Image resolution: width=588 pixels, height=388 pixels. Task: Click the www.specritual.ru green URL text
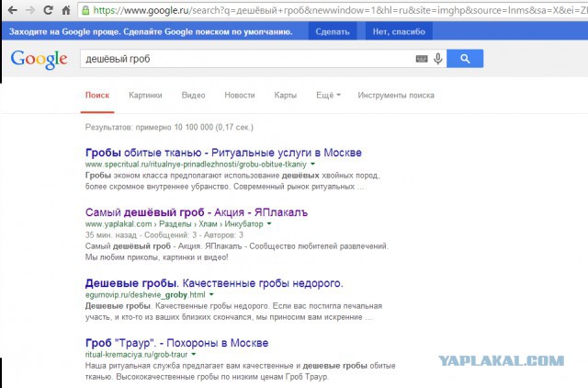click(196, 165)
